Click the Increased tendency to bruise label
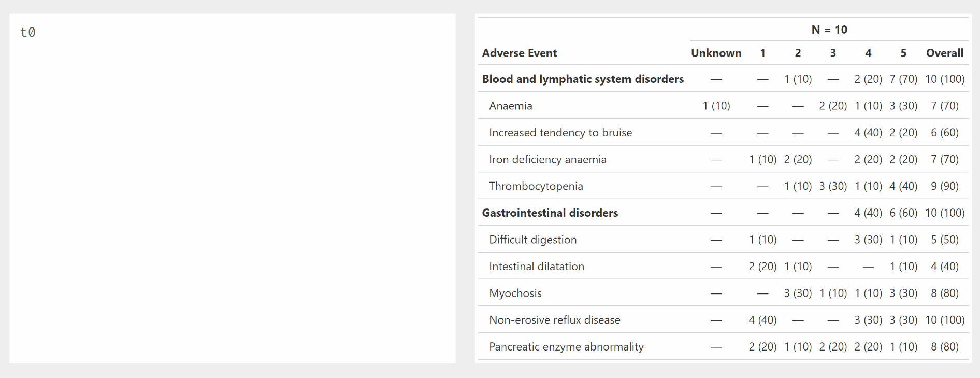 click(560, 133)
